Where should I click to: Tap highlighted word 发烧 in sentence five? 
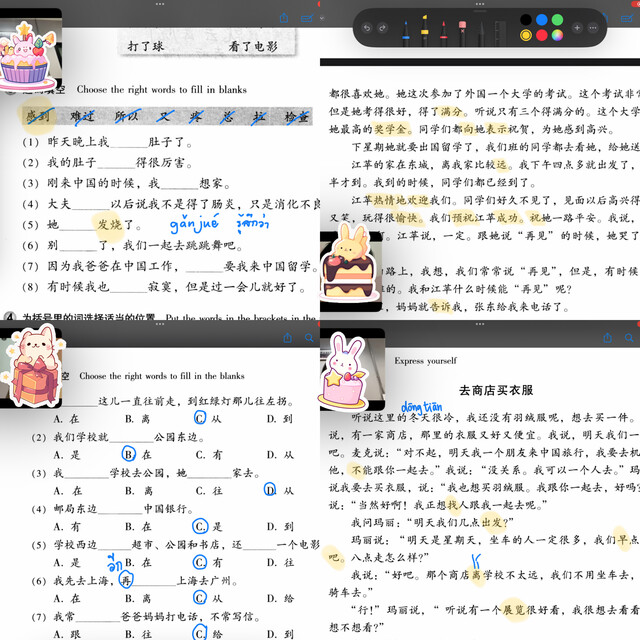tap(109, 224)
